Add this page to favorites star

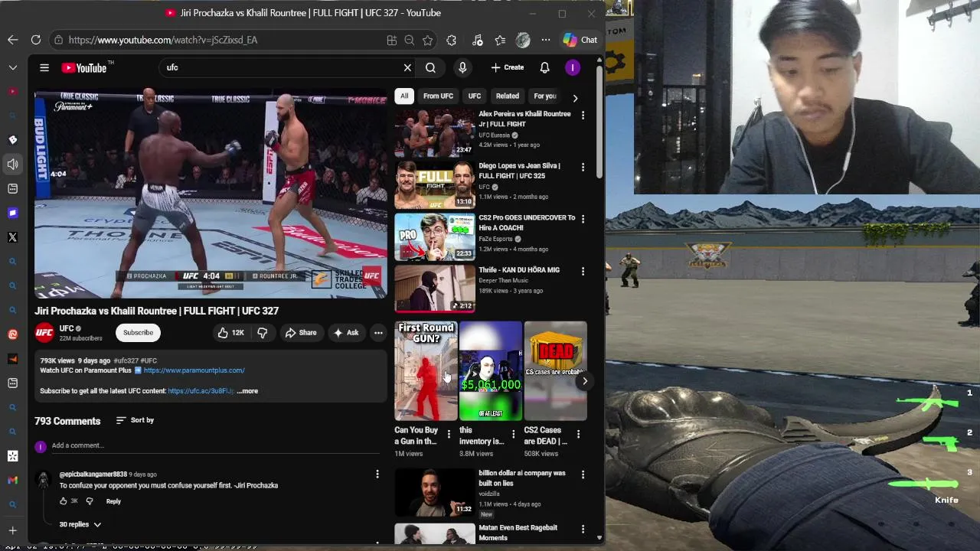[428, 40]
